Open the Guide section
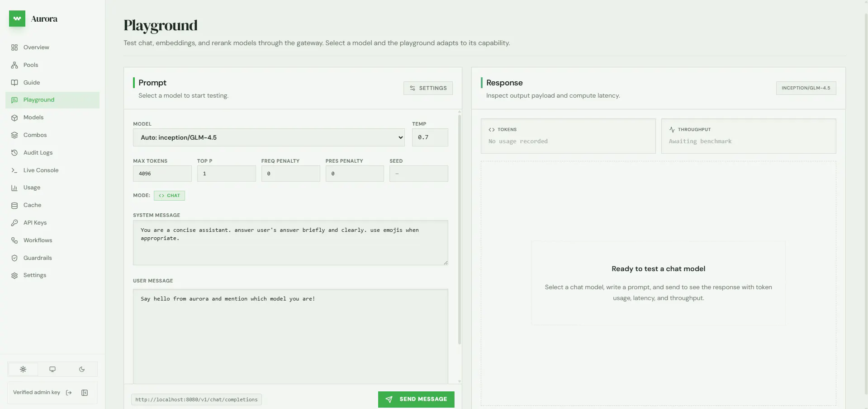Screen dimensions: 868x409 [x=52, y=83]
